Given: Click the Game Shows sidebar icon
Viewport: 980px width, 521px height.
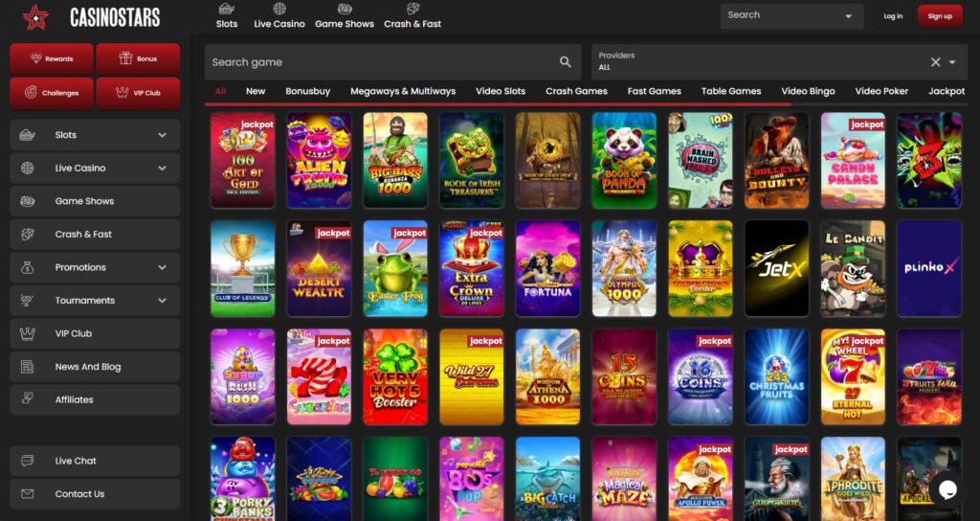Looking at the screenshot, I should pyautogui.click(x=27, y=201).
